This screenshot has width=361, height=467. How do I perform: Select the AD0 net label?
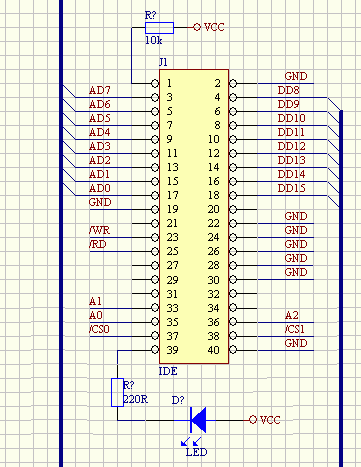coord(100,188)
